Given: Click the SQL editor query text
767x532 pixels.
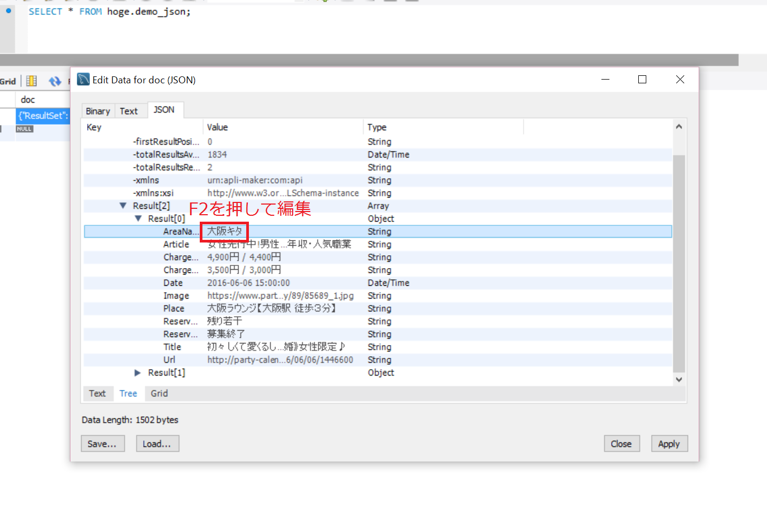Looking at the screenshot, I should (x=109, y=11).
